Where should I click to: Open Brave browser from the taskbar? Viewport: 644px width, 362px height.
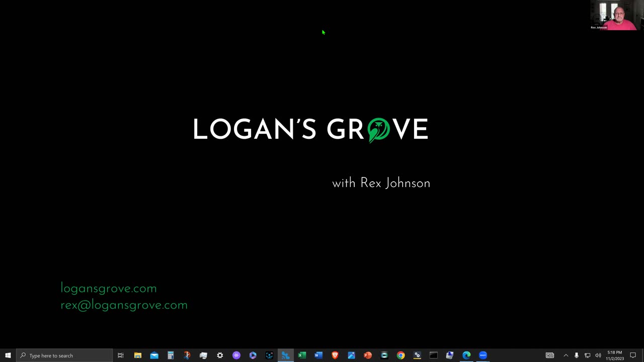335,355
